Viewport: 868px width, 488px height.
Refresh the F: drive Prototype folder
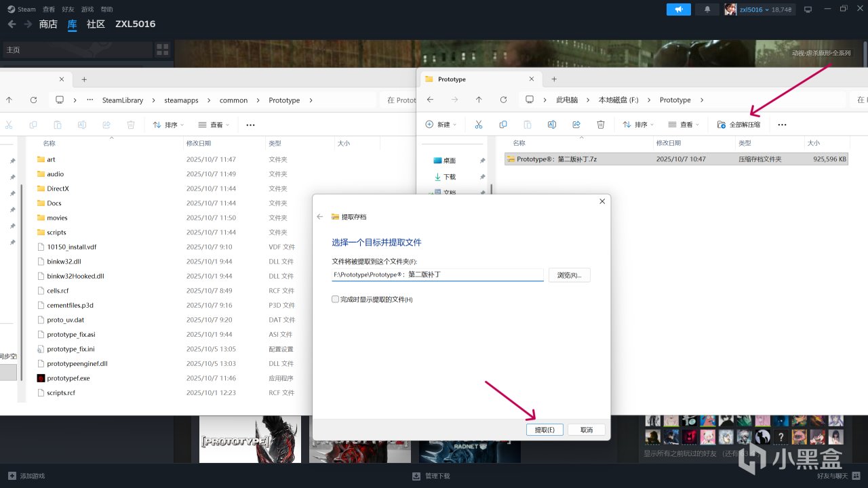[x=503, y=100]
